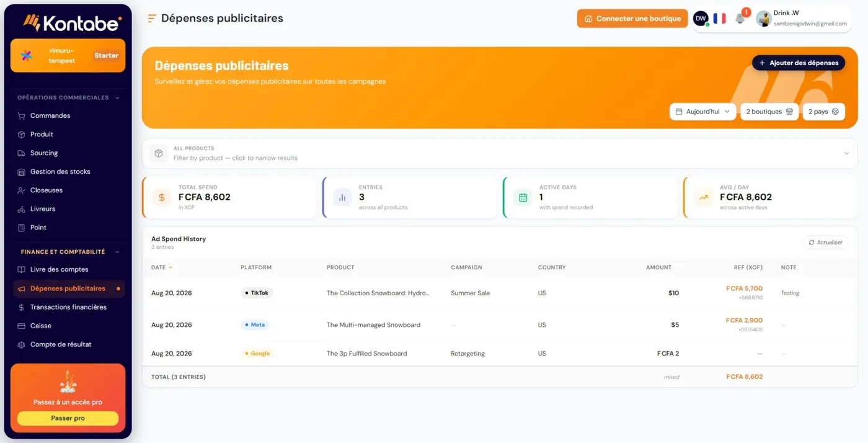Viewport: 868px width, 443px height.
Task: Click the Entries bar chart icon
Action: pyautogui.click(x=342, y=197)
